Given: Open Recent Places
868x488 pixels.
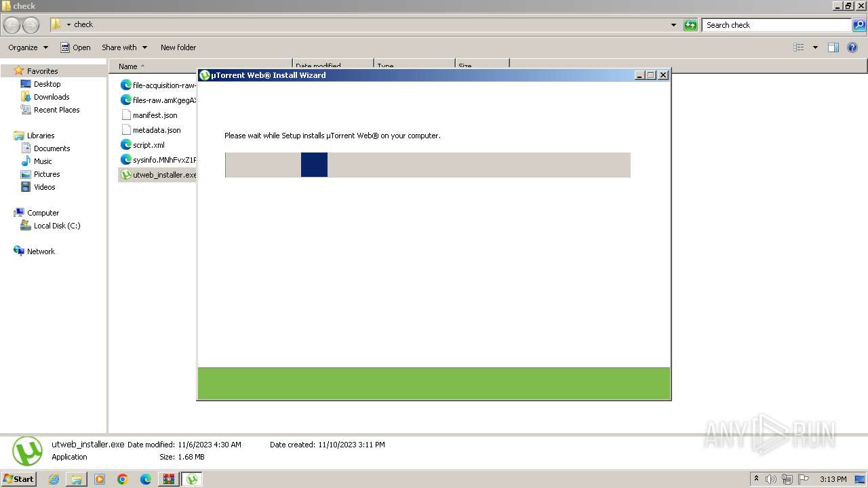Looking at the screenshot, I should tap(56, 110).
